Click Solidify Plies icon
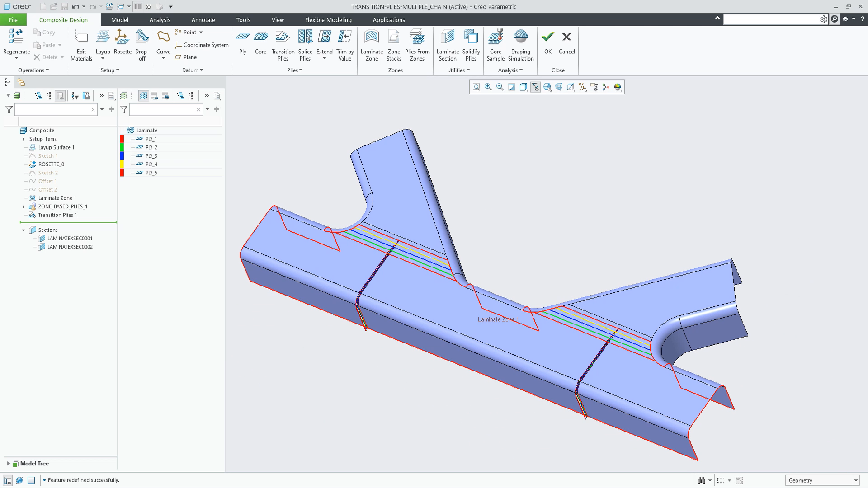 click(x=471, y=37)
